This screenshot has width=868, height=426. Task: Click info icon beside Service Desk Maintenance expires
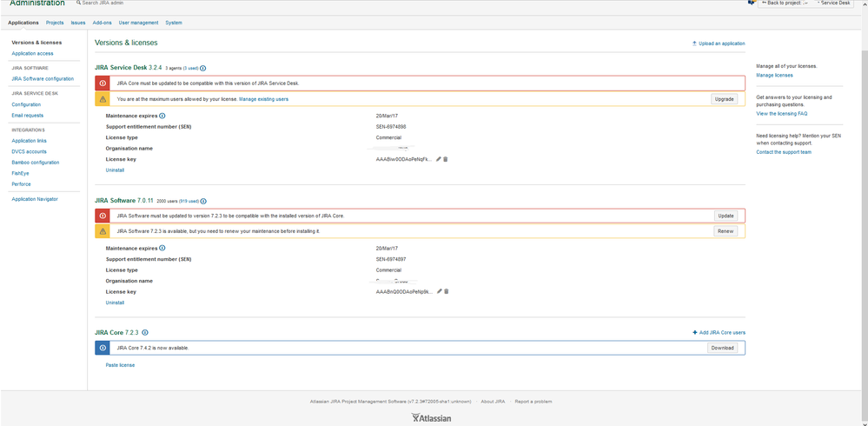[x=162, y=116]
